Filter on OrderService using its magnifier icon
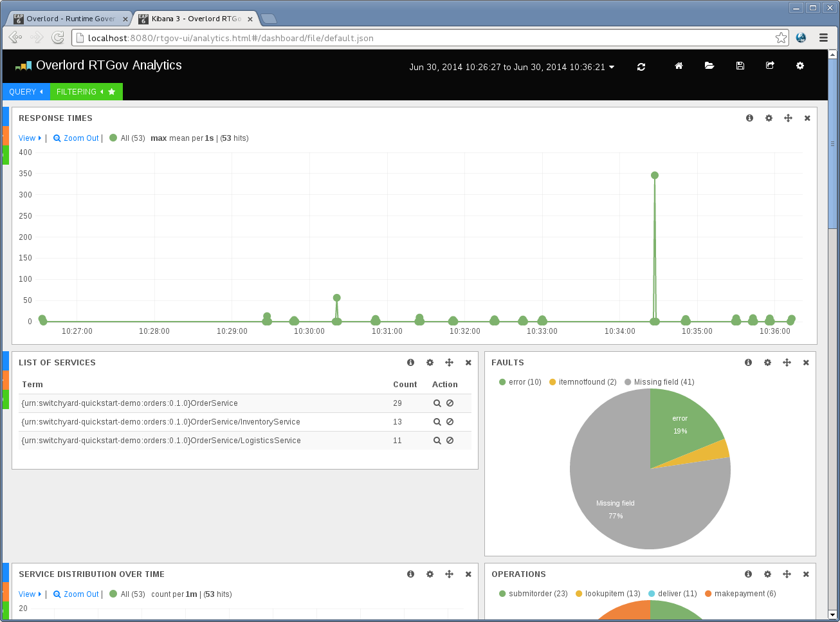Viewport: 840px width, 622px height. (437, 403)
